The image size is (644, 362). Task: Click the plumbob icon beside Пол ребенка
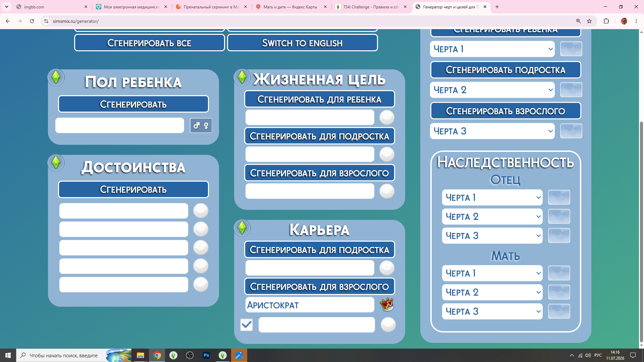coord(56,77)
